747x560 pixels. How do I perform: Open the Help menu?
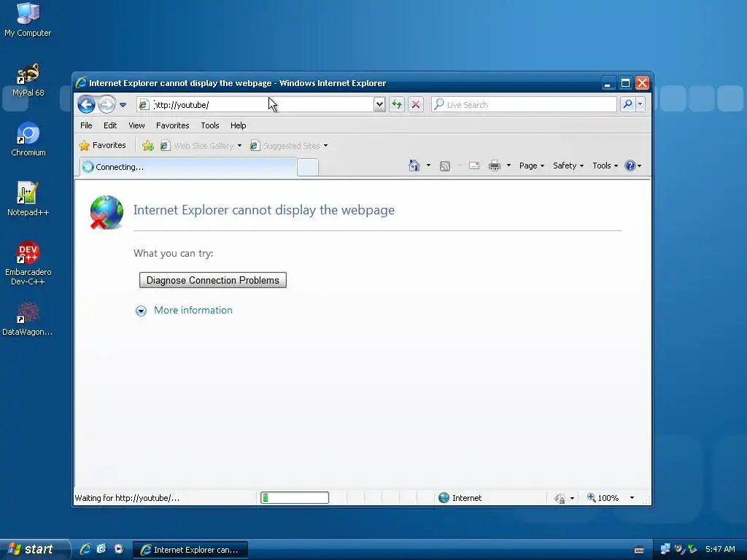coord(239,125)
